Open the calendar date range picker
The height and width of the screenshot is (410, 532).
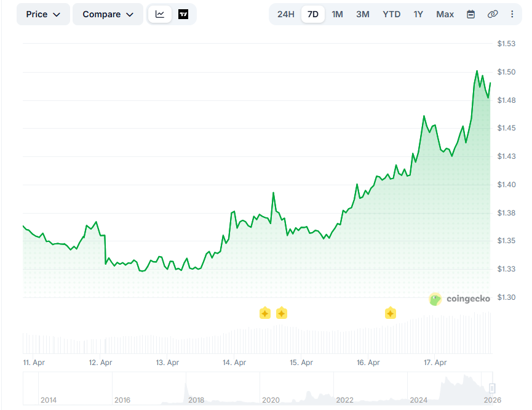click(x=471, y=14)
